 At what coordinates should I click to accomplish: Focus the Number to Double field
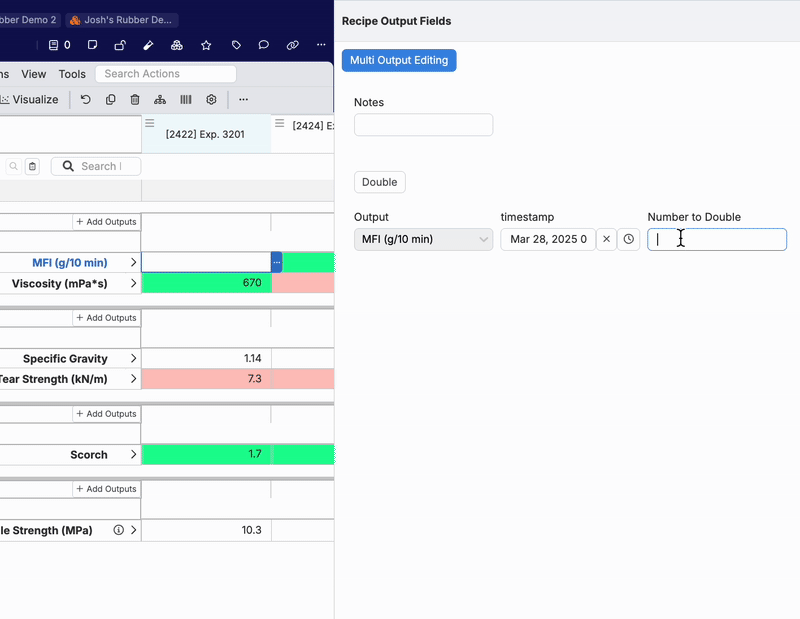[717, 239]
